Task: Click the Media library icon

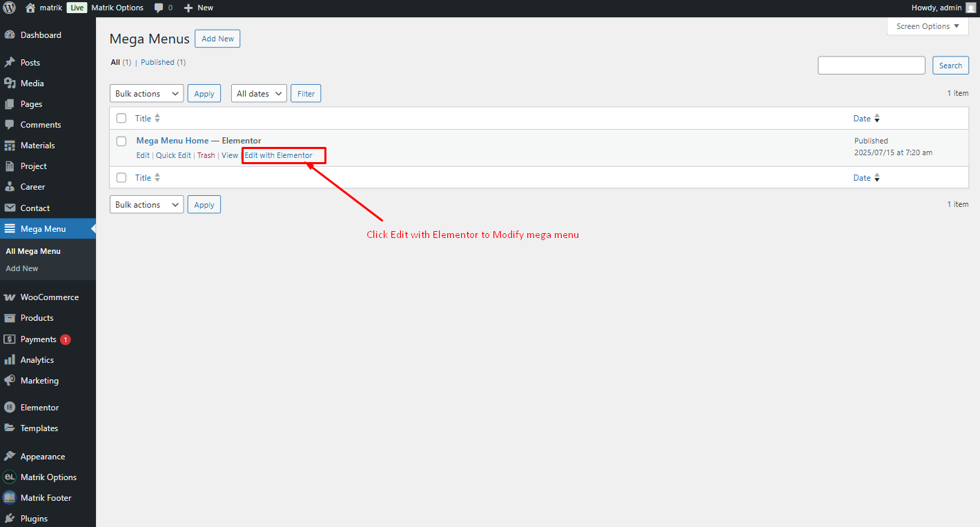Action: (x=10, y=83)
